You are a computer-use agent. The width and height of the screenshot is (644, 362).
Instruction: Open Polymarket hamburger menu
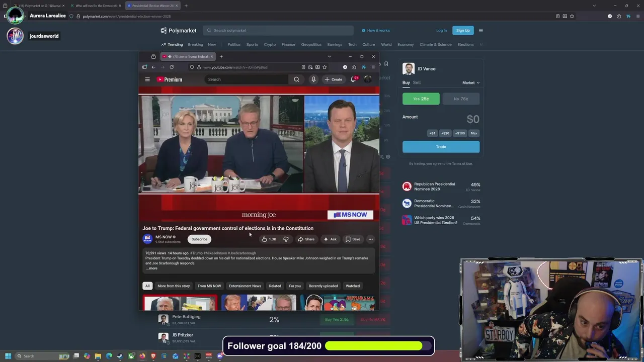(x=480, y=30)
